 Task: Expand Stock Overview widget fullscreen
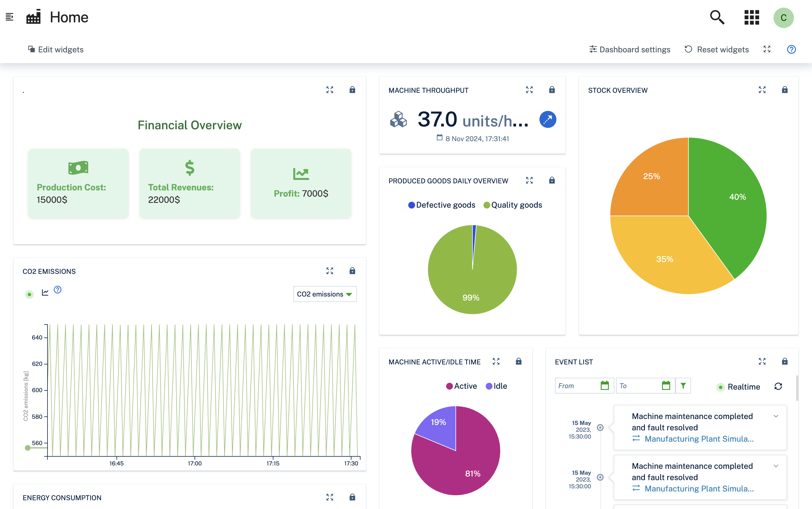click(x=762, y=89)
